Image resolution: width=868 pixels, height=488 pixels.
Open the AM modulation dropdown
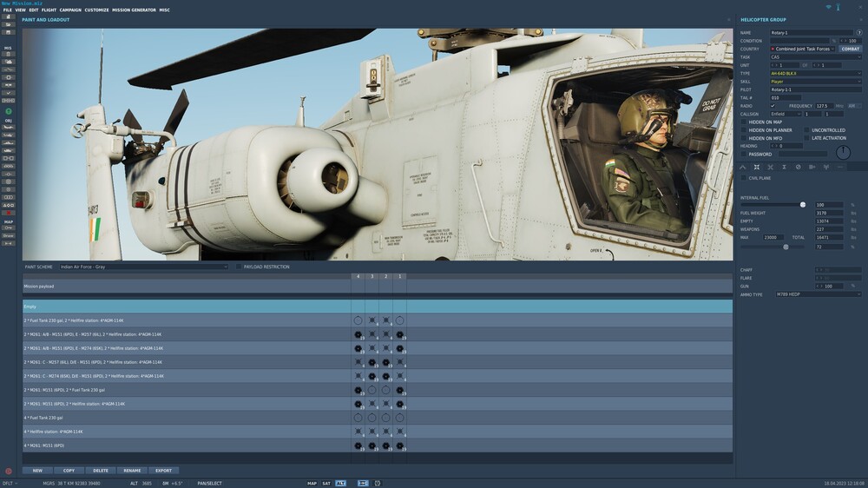click(x=853, y=106)
